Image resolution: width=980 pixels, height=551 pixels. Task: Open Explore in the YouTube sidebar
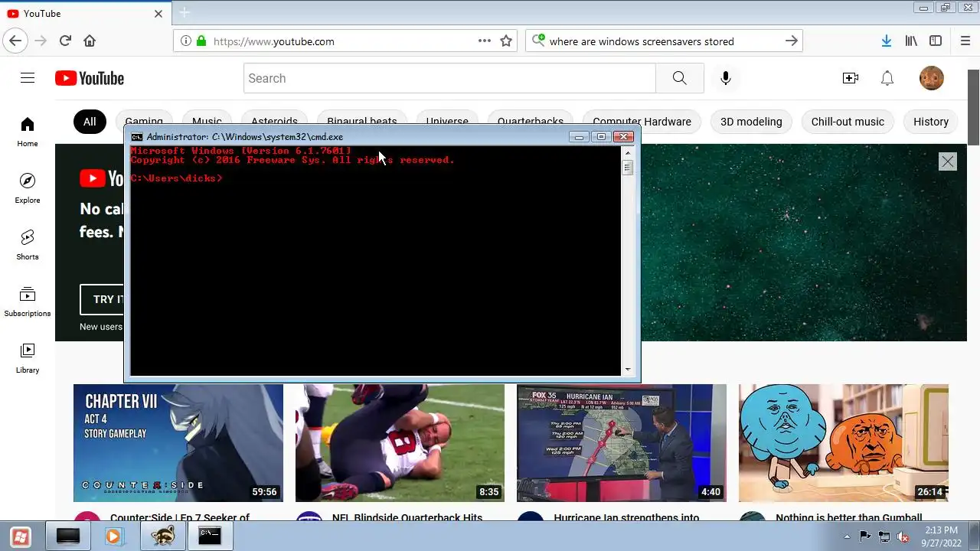click(x=28, y=188)
